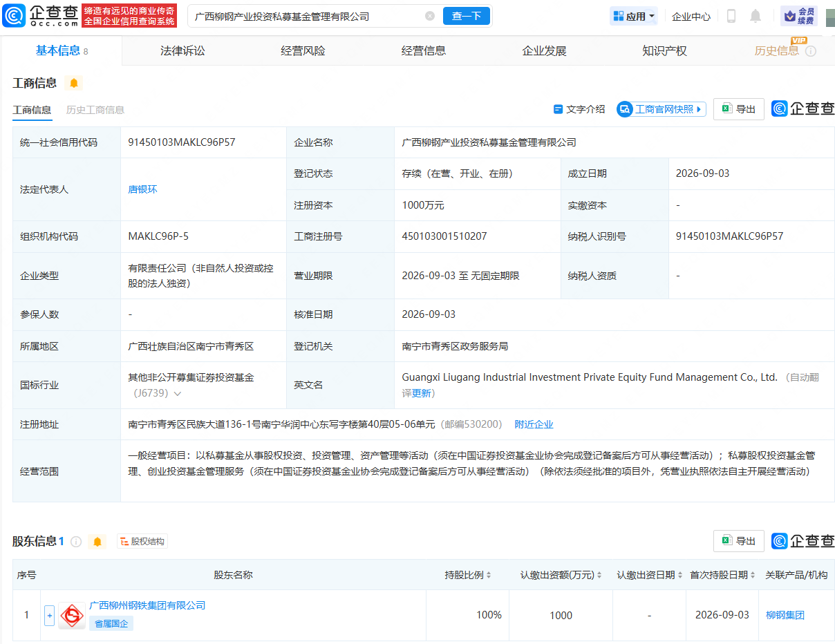Open the mobile phone app icon in header
The image size is (835, 644).
[731, 16]
